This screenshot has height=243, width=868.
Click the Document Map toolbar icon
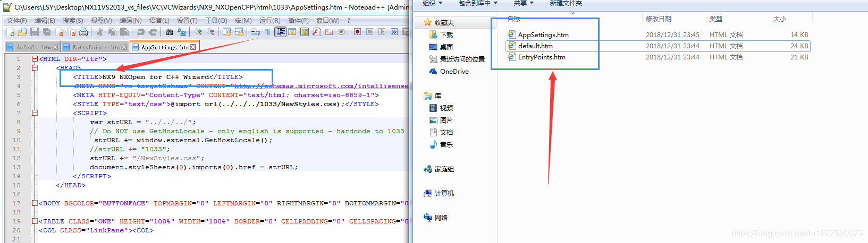304,32
